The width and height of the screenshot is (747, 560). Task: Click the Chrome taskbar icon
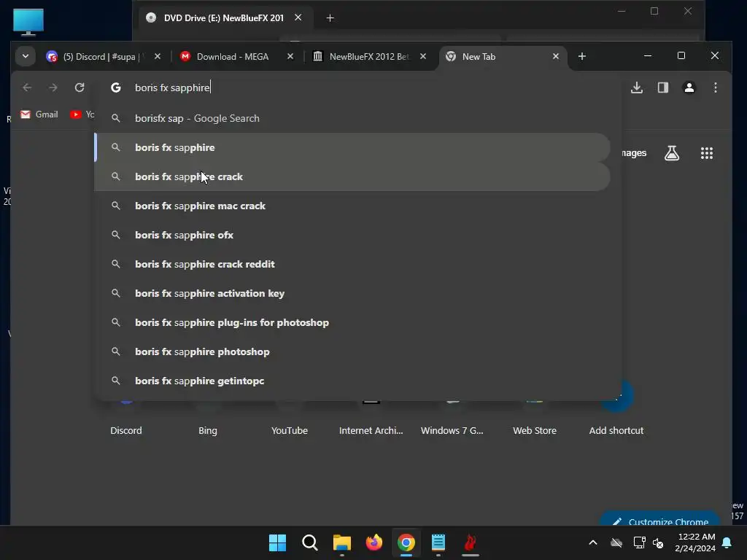click(x=406, y=542)
